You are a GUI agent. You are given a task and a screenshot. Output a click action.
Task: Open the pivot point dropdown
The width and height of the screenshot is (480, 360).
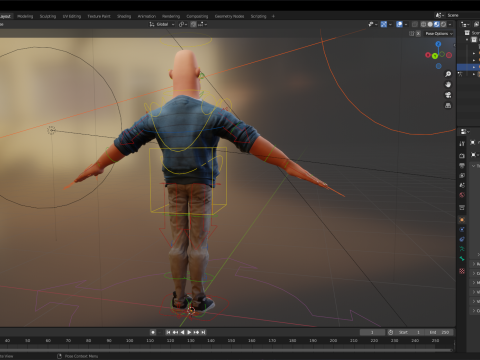tap(183, 24)
